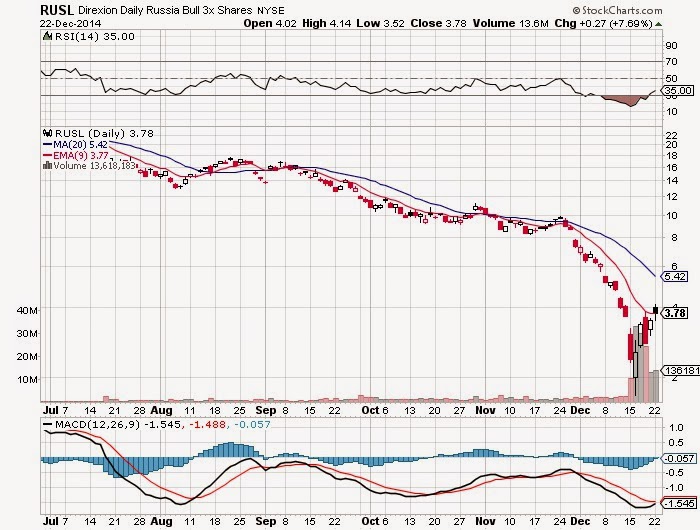Click Dec on the price chart date axis
700x530 pixels.
[x=580, y=410]
